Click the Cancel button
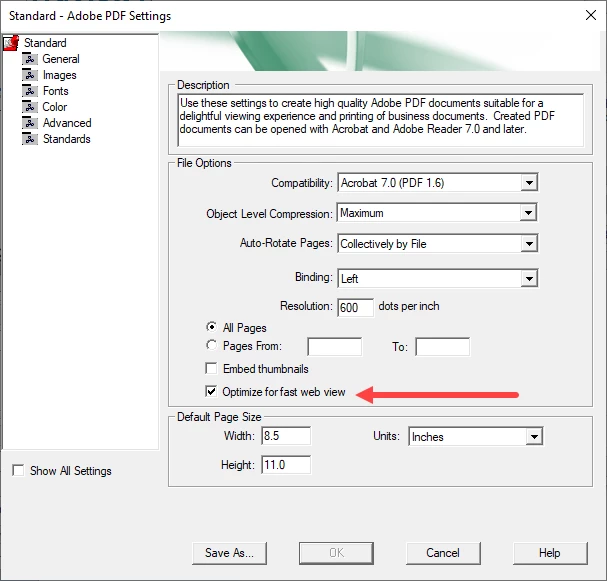This screenshot has width=607, height=581. click(x=443, y=553)
